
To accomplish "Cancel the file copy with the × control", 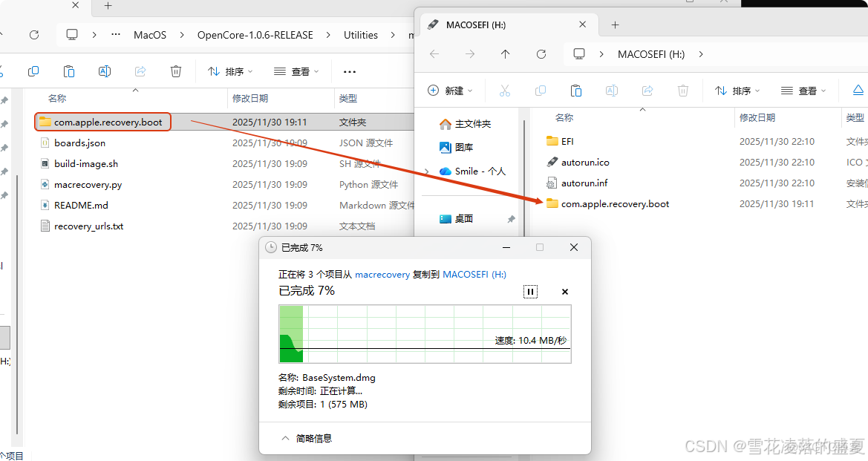I will coord(564,291).
